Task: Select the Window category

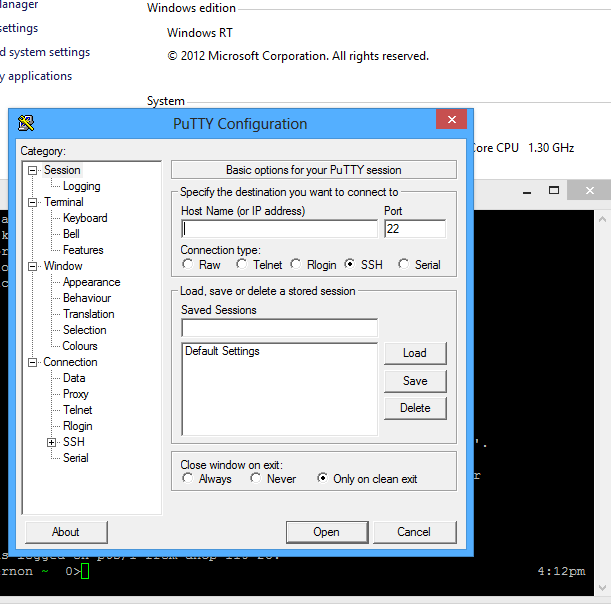Action: (63, 266)
